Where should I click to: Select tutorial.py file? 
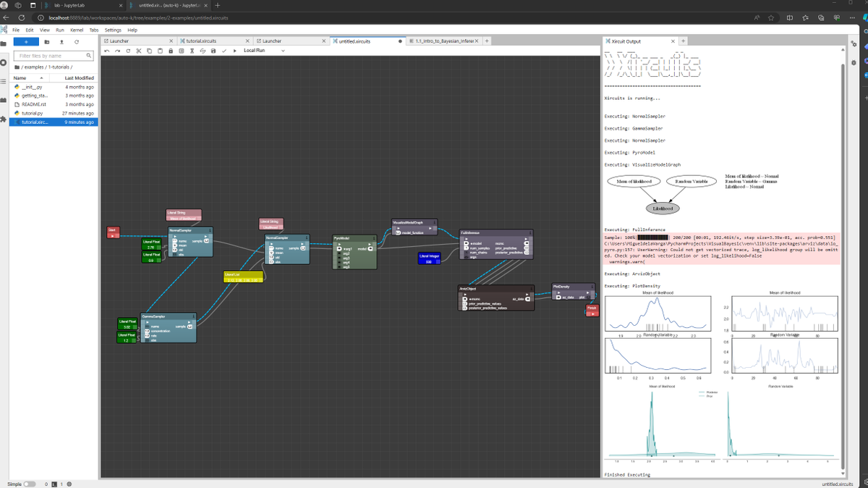point(54,113)
